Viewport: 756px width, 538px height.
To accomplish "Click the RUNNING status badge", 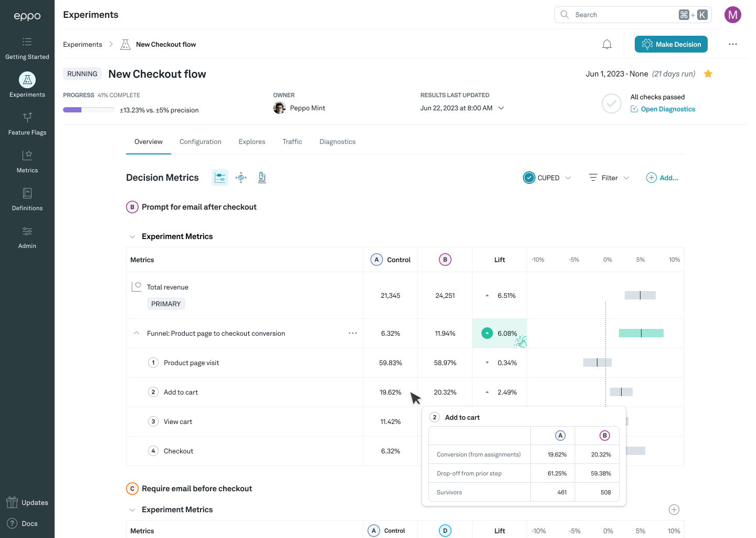I will [x=82, y=74].
